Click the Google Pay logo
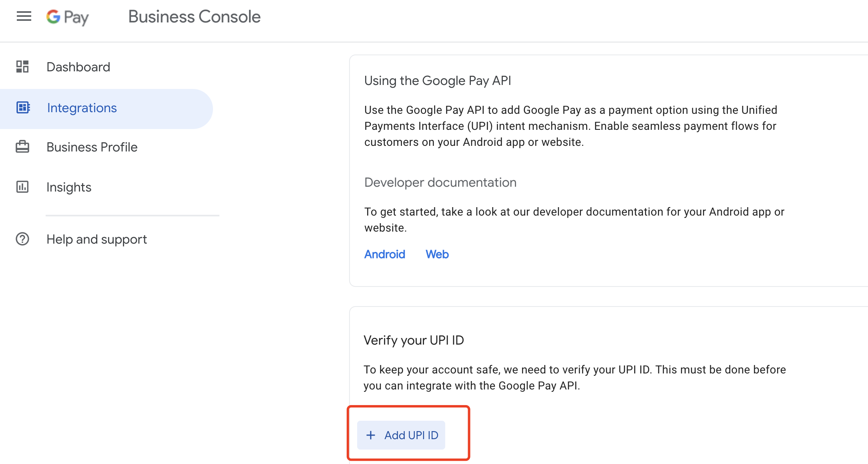Screen dimensions: 868x464 pyautogui.click(x=67, y=17)
